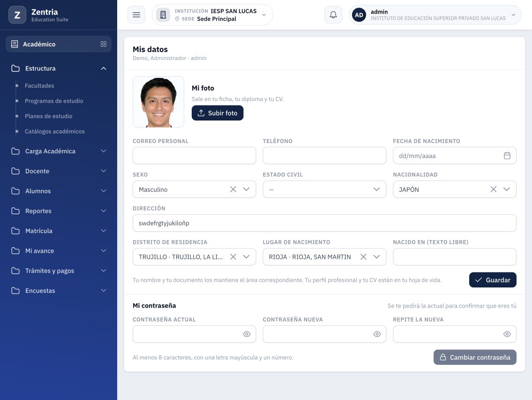Open the module grid icon beside Académico
This screenshot has height=400, width=532.
(104, 44)
